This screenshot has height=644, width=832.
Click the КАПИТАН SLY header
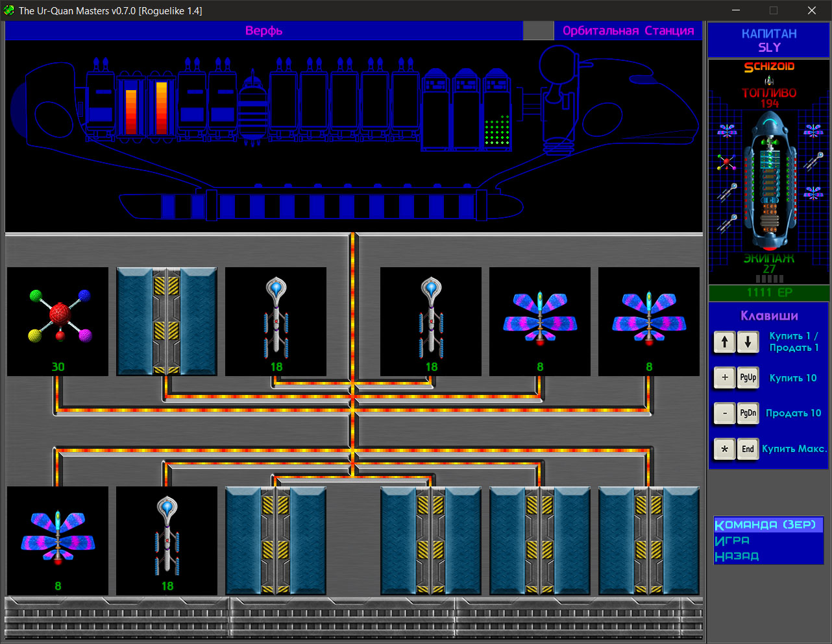pyautogui.click(x=769, y=40)
